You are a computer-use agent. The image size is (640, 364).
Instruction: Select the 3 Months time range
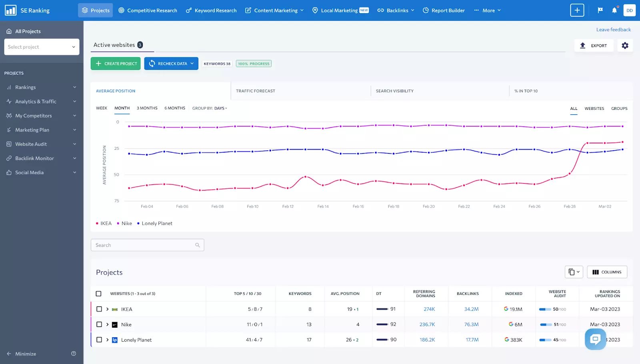[x=147, y=108]
